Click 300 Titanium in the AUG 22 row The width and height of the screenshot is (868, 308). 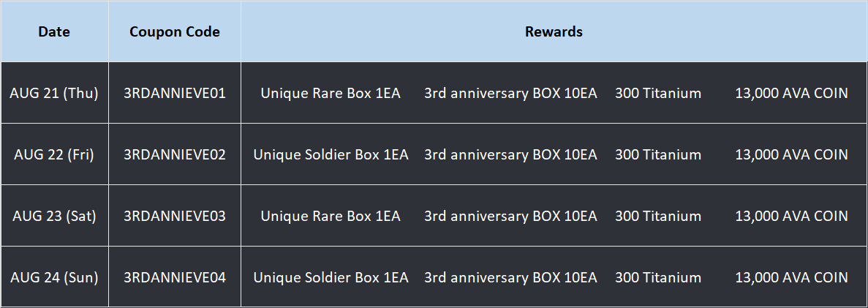657,154
